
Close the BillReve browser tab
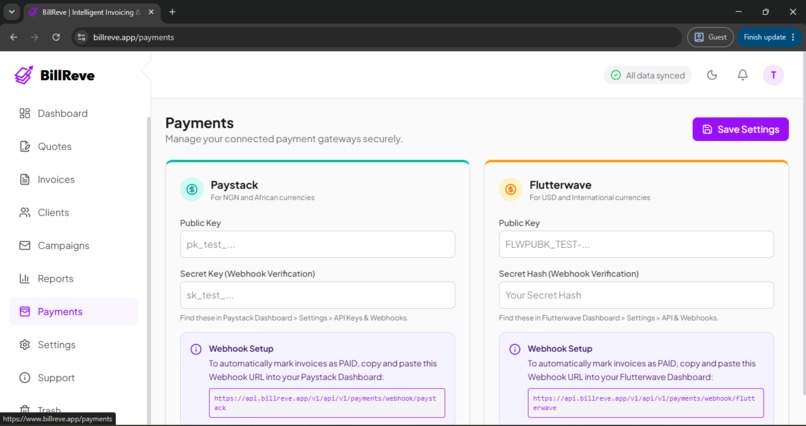tap(151, 12)
